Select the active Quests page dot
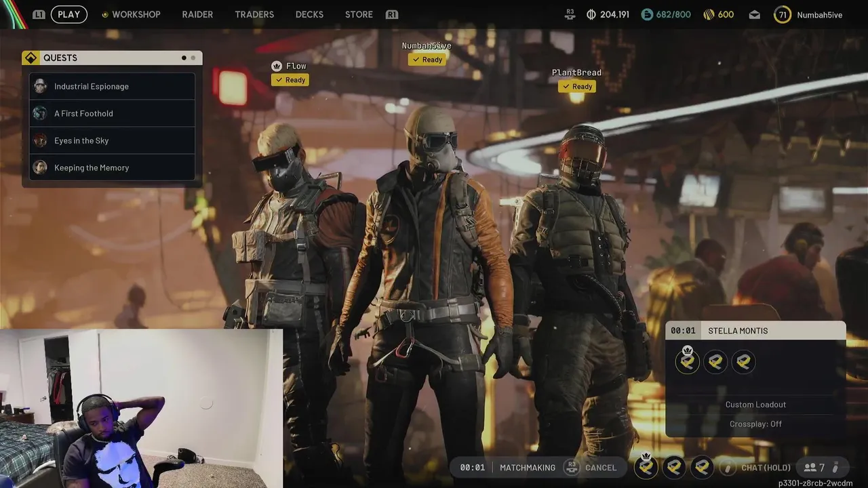Viewport: 868px width, 488px height. 184,58
